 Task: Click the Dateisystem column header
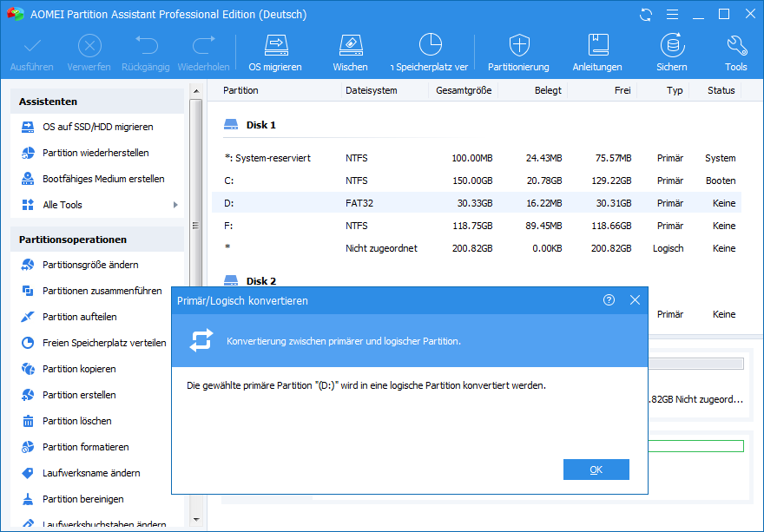click(x=372, y=90)
